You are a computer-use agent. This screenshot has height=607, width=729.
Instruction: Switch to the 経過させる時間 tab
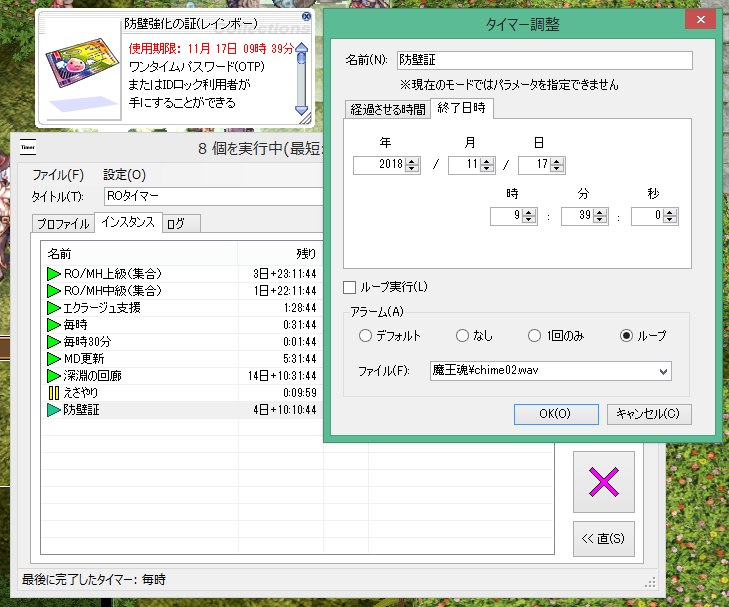[387, 109]
